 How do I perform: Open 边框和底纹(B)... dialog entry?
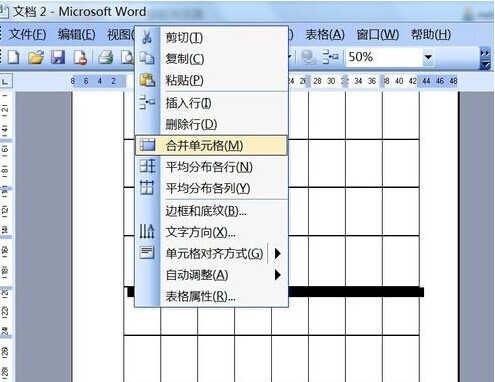point(211,211)
